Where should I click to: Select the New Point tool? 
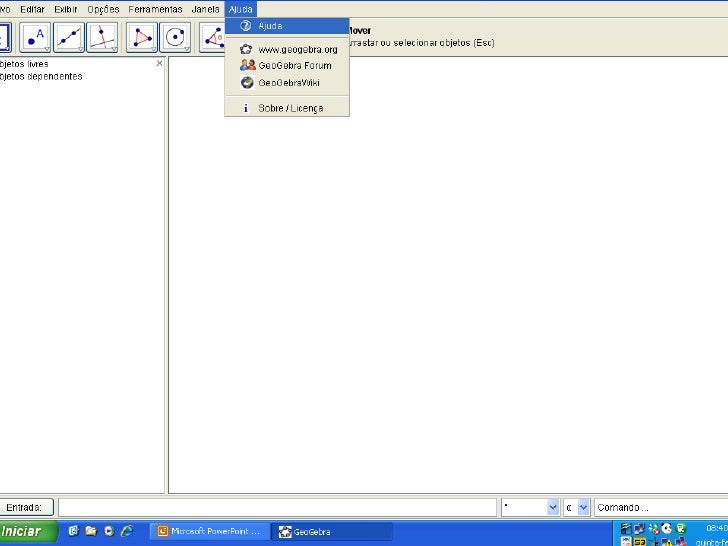click(x=35, y=38)
